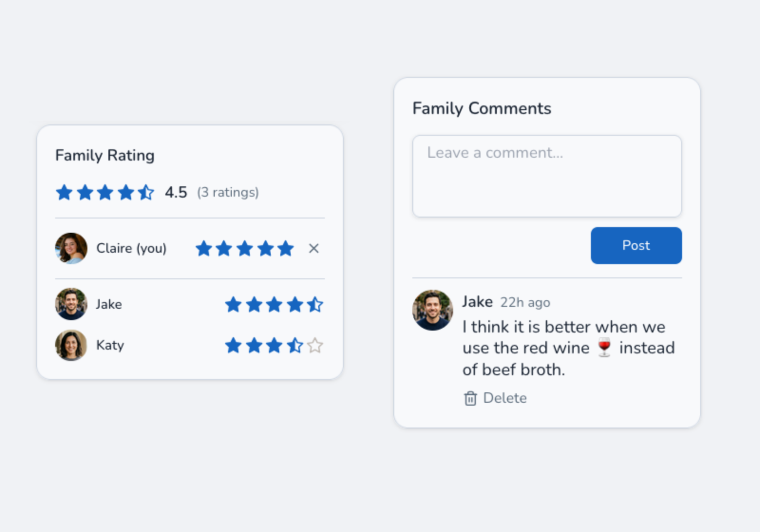760x532 pixels.
Task: Click the 22h ago timestamp
Action: (525, 303)
